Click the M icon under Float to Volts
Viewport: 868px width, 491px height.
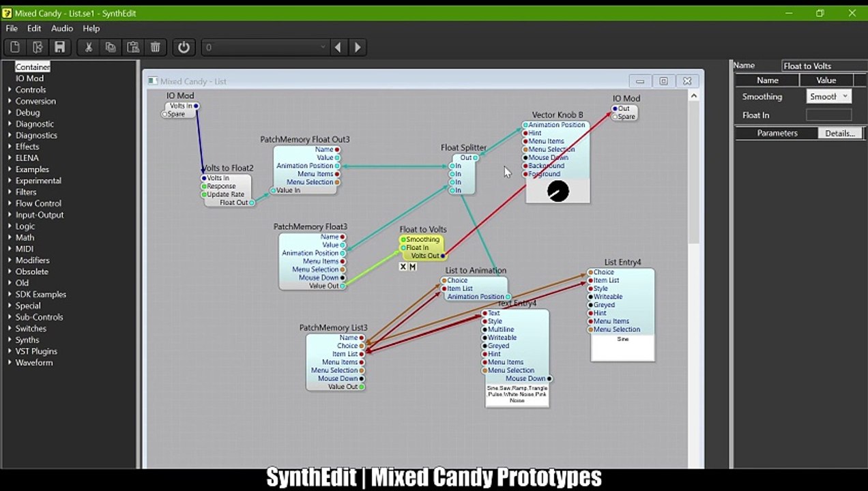412,267
